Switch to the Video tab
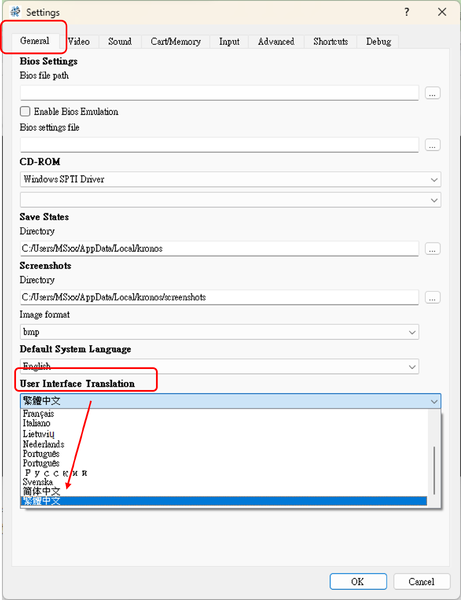The height and width of the screenshot is (600, 461). click(79, 41)
